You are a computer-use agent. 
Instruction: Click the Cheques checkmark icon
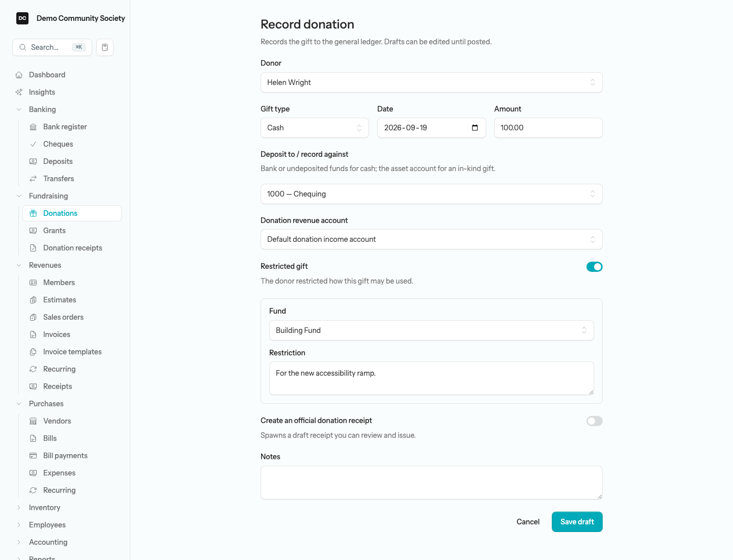[33, 144]
